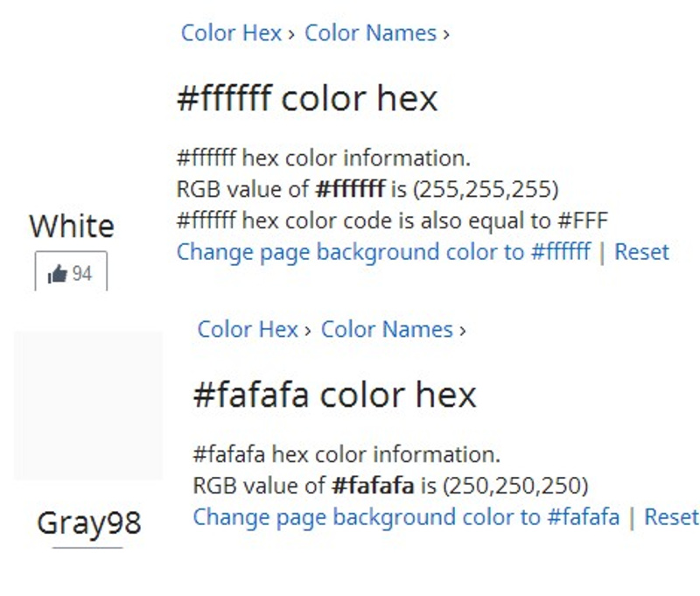The height and width of the screenshot is (596, 700).
Task: Open Color Hex breadcrumb in the #ffffff section
Action: (x=231, y=33)
